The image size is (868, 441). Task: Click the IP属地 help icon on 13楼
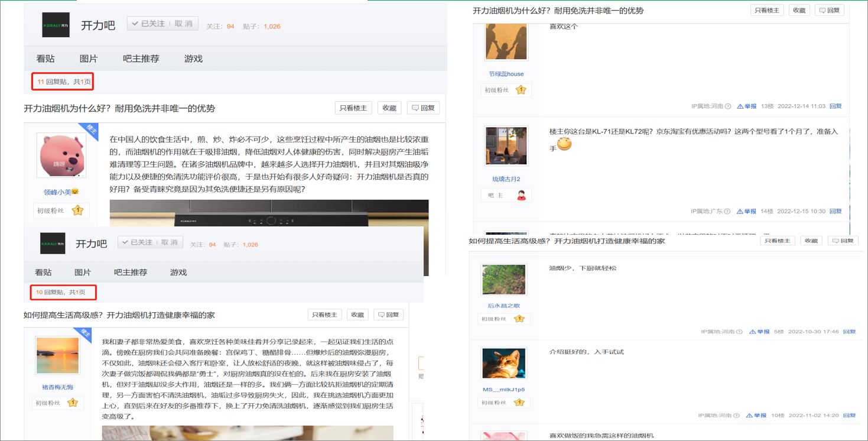pos(727,106)
